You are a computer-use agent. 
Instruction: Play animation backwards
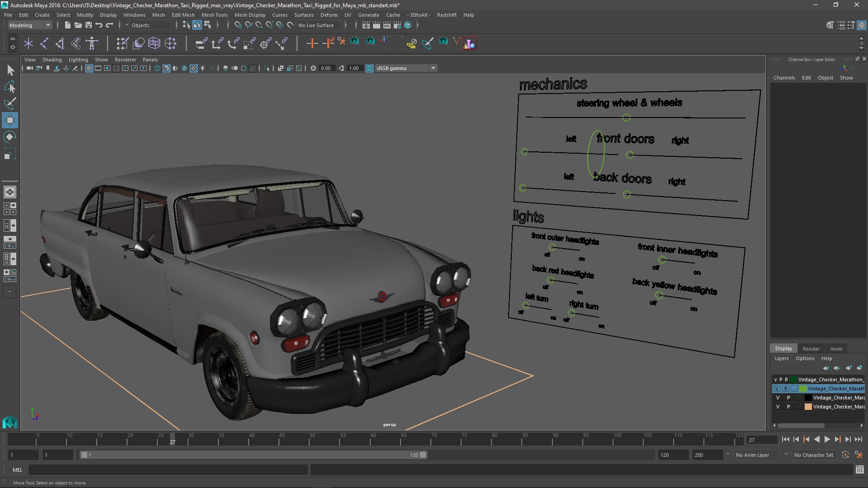816,439
